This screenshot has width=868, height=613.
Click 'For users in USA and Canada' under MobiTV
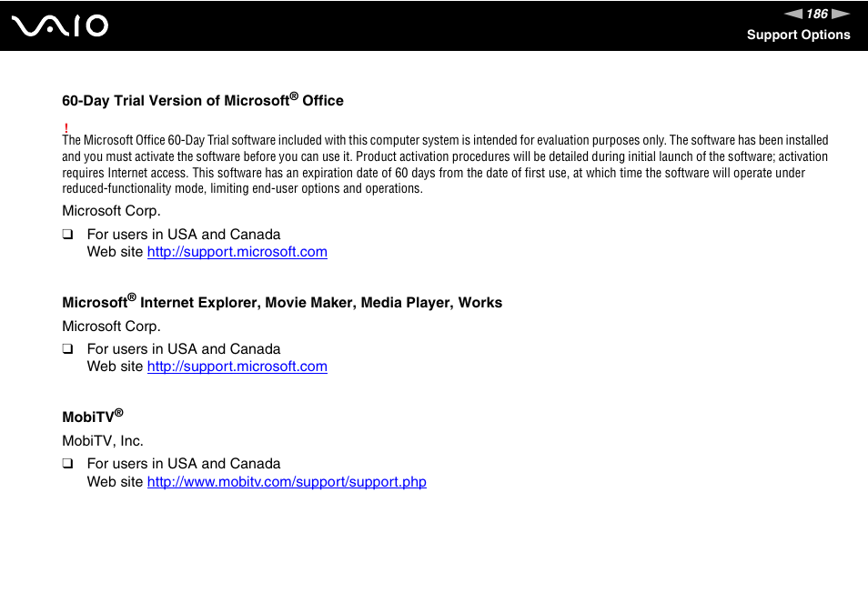pyautogui.click(x=184, y=463)
